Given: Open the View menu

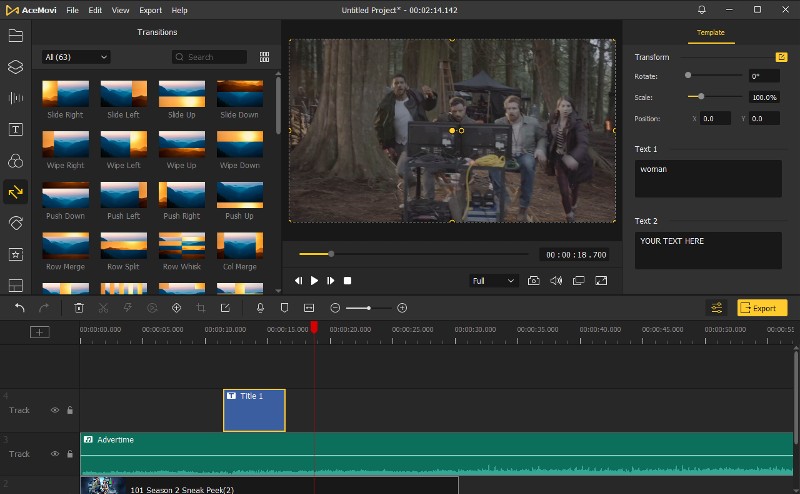Looking at the screenshot, I should (120, 10).
